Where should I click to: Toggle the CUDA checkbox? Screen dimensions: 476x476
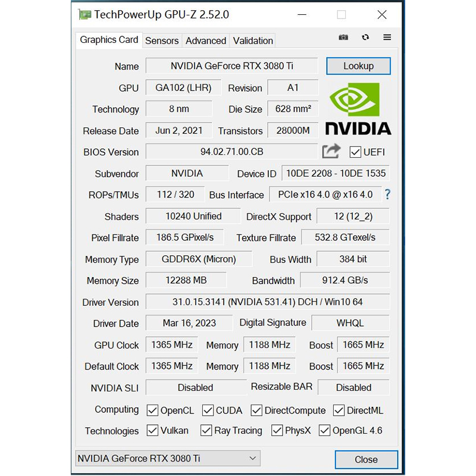tap(208, 411)
